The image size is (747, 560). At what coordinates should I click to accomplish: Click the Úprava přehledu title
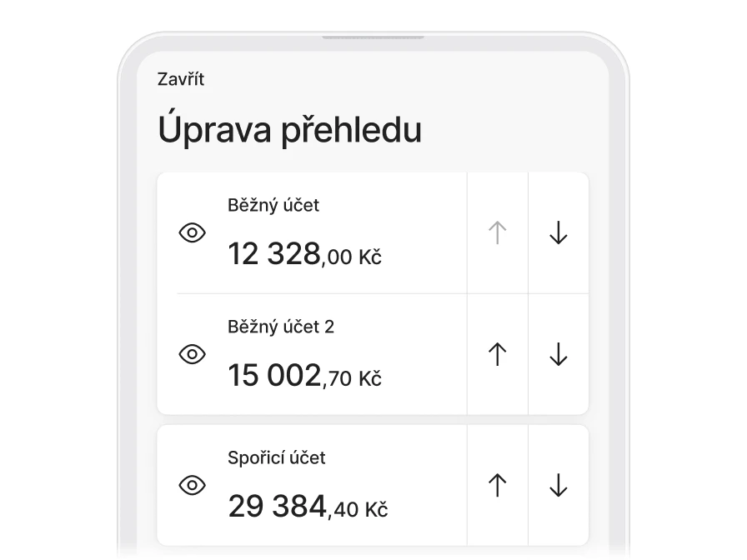[x=289, y=129]
